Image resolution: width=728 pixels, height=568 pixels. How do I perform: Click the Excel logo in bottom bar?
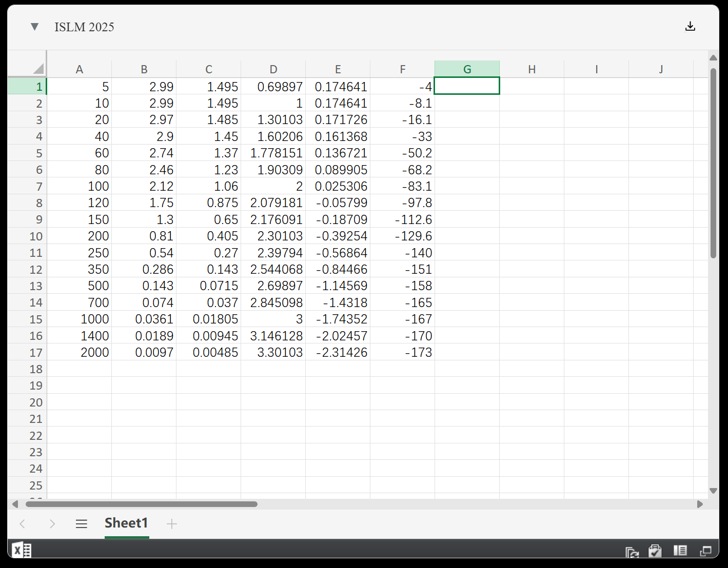coord(22,551)
